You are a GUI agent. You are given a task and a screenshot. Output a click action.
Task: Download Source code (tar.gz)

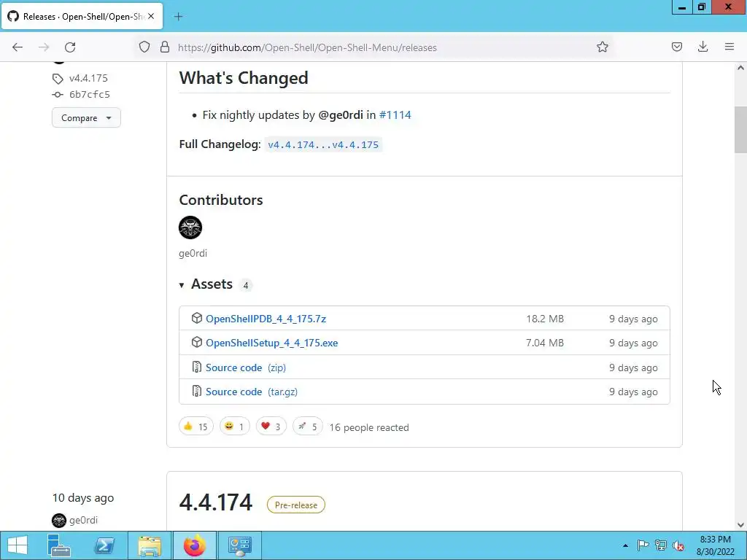pos(252,392)
